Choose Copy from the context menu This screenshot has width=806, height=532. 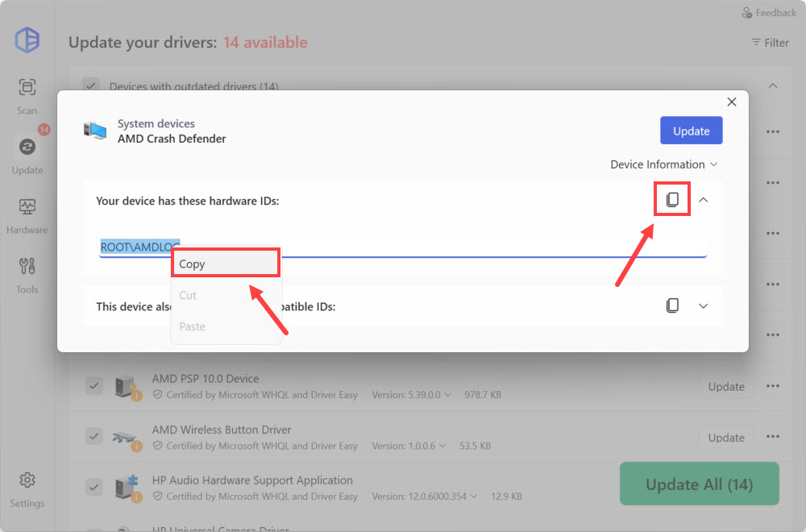[x=225, y=264]
